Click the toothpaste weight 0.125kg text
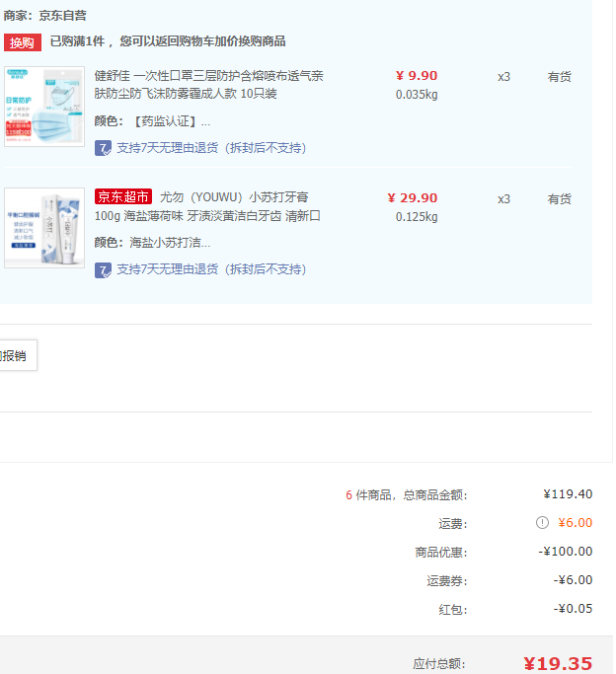Image resolution: width=616 pixels, height=674 pixels. [x=417, y=217]
